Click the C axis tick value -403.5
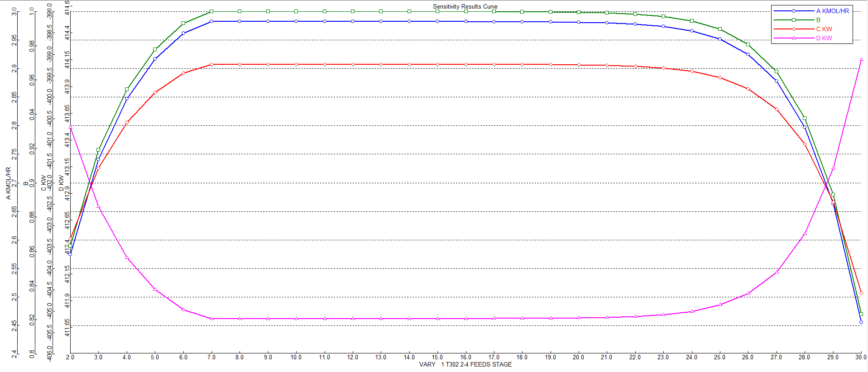This screenshot has width=868, height=372. pyautogui.click(x=49, y=247)
